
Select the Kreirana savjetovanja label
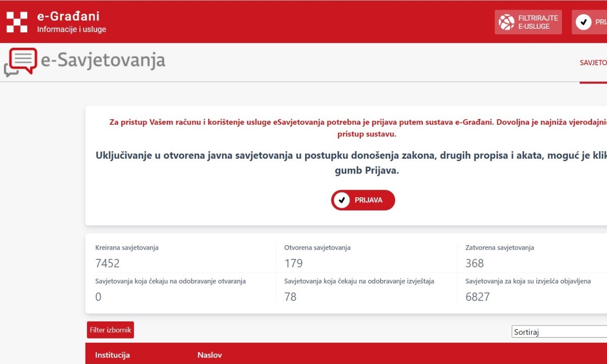127,248
